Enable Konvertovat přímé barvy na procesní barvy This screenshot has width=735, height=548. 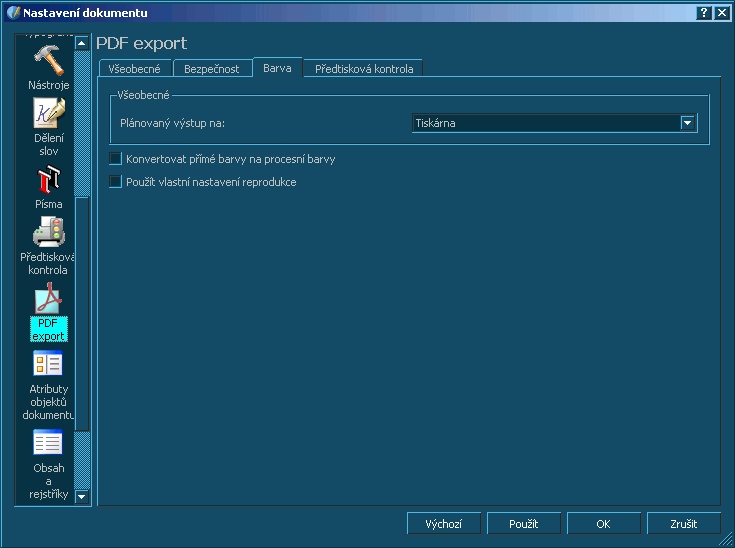115,159
